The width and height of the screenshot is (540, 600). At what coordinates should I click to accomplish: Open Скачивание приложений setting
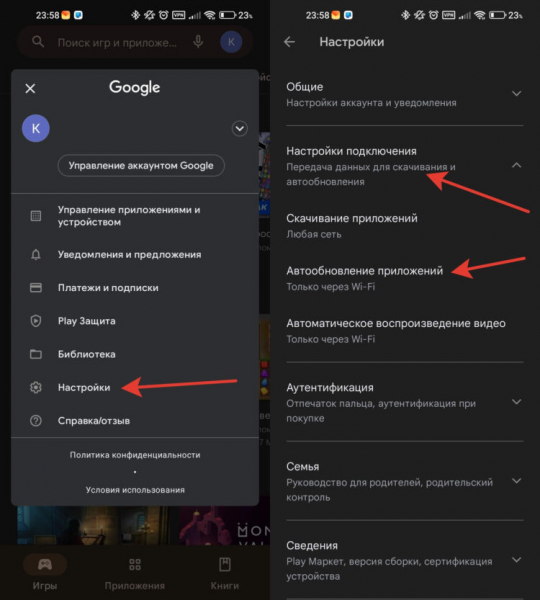point(405,226)
